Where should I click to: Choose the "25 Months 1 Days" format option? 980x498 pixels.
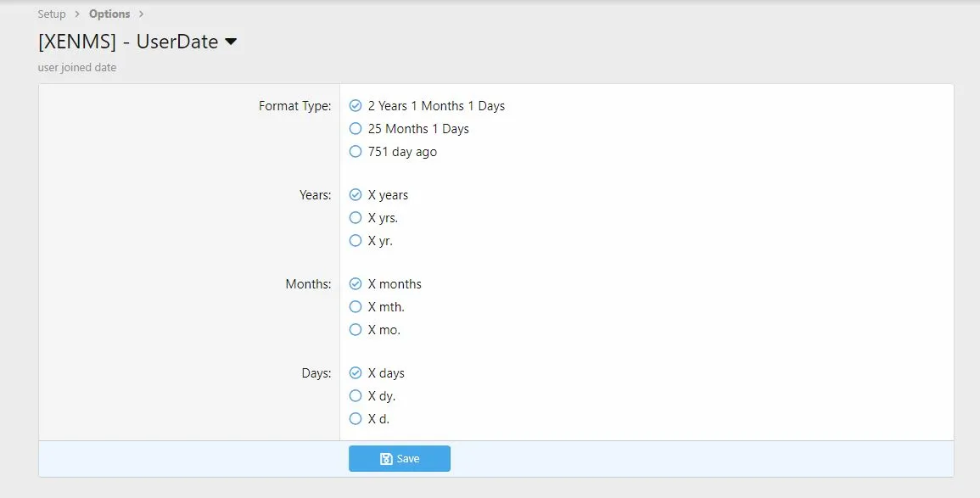tap(356, 129)
